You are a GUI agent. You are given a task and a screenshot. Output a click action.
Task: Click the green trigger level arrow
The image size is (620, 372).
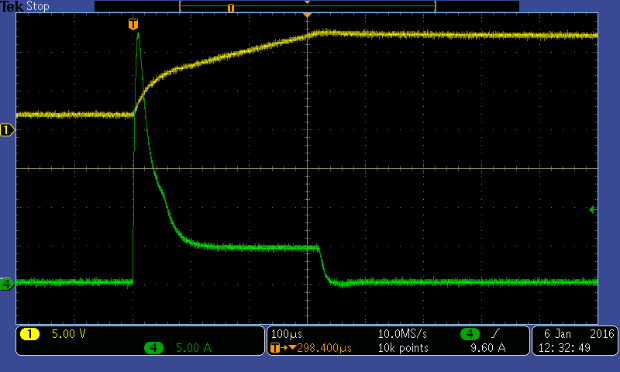[x=592, y=210]
